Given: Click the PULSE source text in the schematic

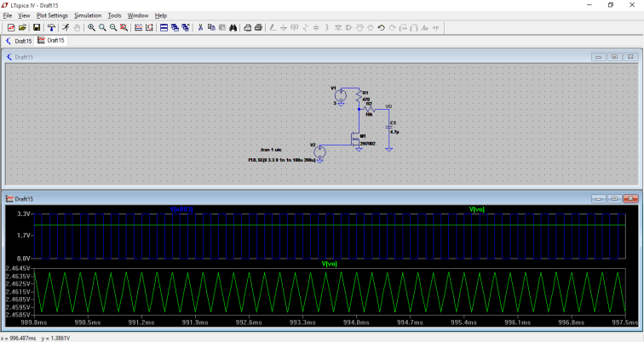Looking at the screenshot, I should (282, 159).
